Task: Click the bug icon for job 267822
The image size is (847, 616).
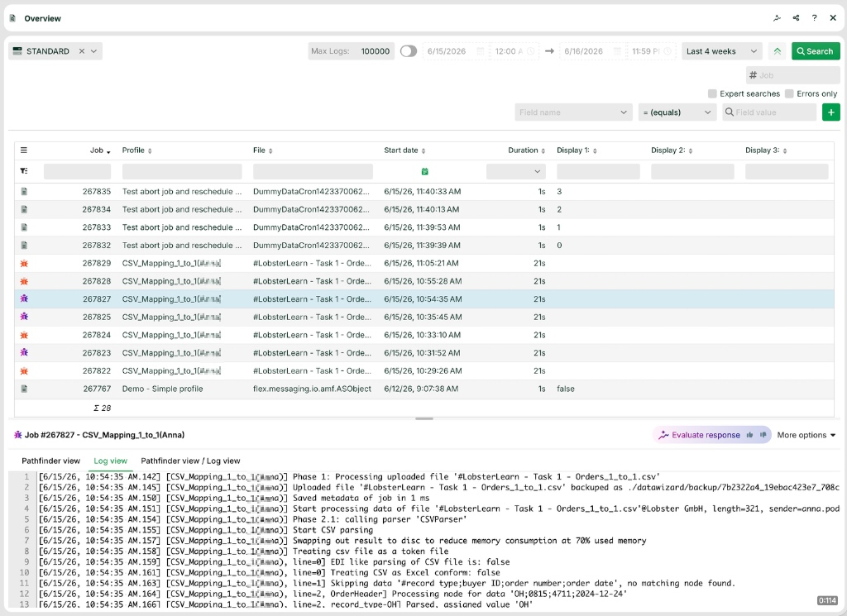Action: click(24, 371)
